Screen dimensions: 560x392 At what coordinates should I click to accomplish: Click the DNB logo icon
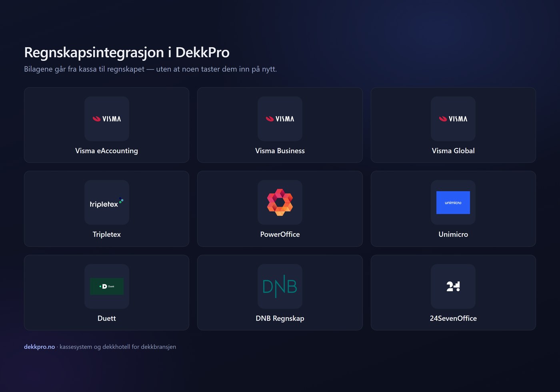pyautogui.click(x=280, y=286)
